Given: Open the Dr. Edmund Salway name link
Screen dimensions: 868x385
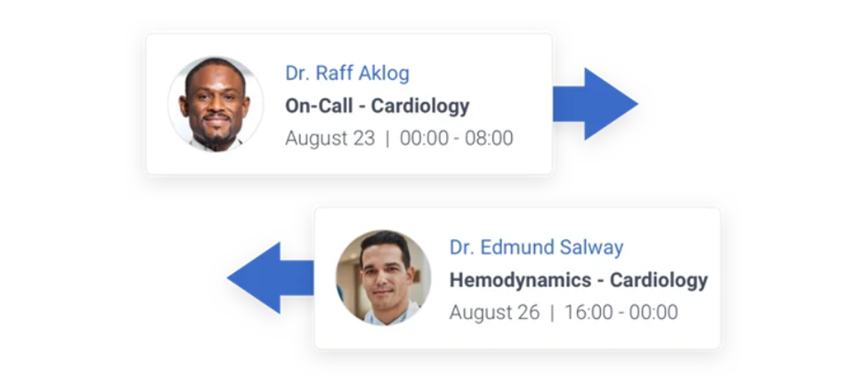Looking at the screenshot, I should click(536, 247).
